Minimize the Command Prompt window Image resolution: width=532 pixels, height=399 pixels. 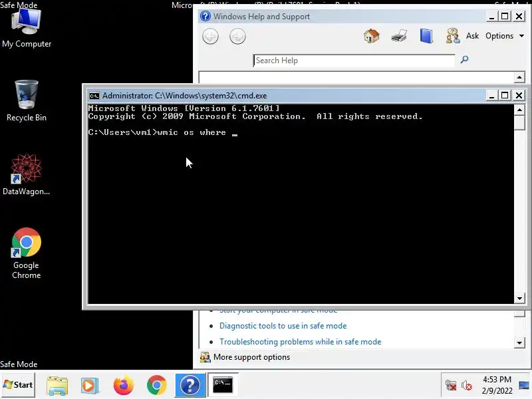pos(491,96)
